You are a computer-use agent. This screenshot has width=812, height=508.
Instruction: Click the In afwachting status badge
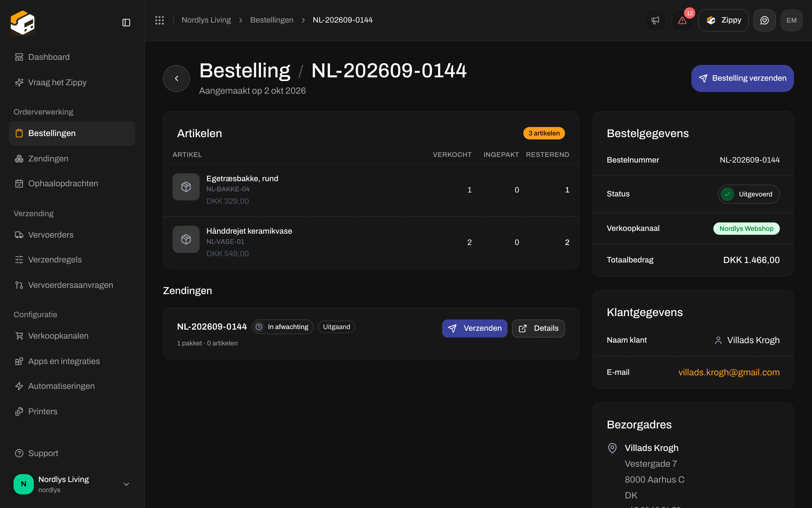tap(282, 327)
